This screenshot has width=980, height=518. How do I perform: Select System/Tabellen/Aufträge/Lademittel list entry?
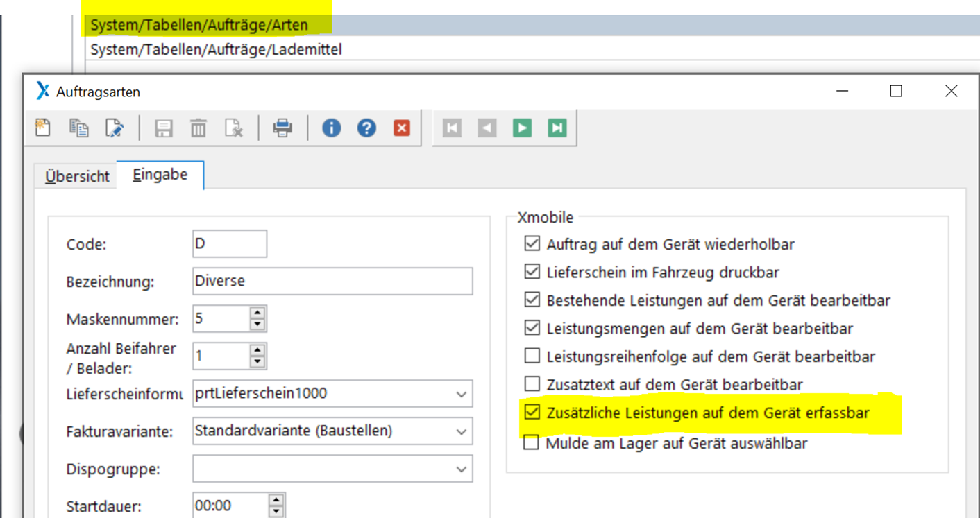216,50
